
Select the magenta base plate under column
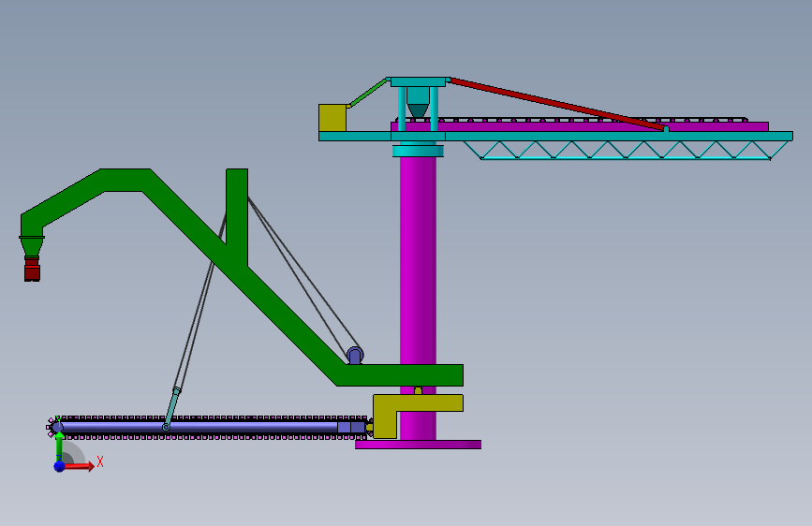pos(418,445)
